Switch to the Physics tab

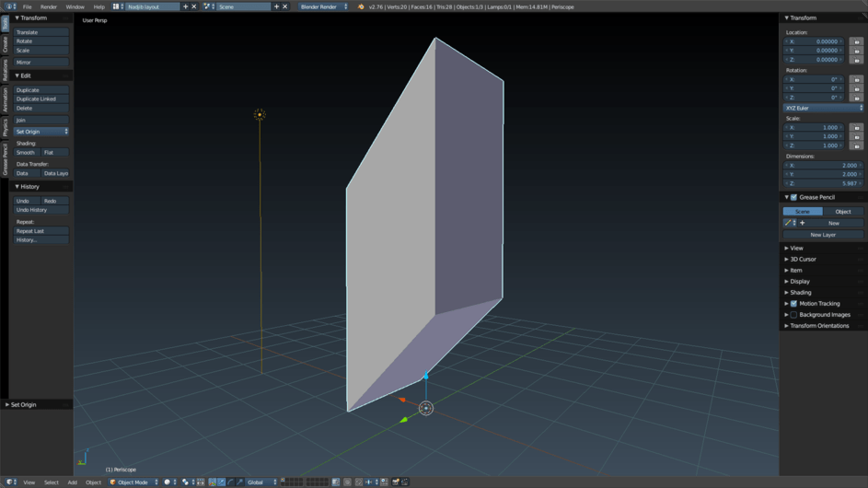tap(5, 127)
